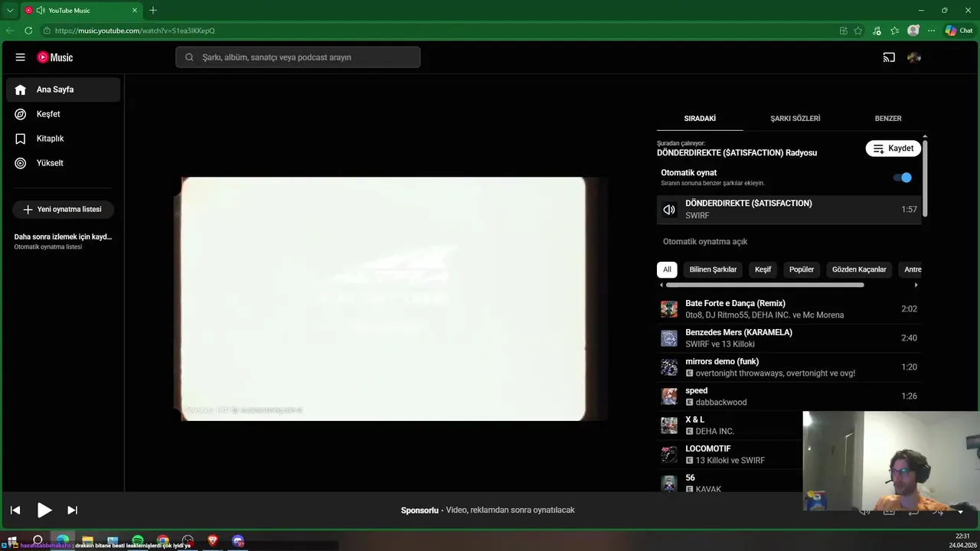View site information lock icon
Viewport: 980px width, 551px height.
coord(47,31)
